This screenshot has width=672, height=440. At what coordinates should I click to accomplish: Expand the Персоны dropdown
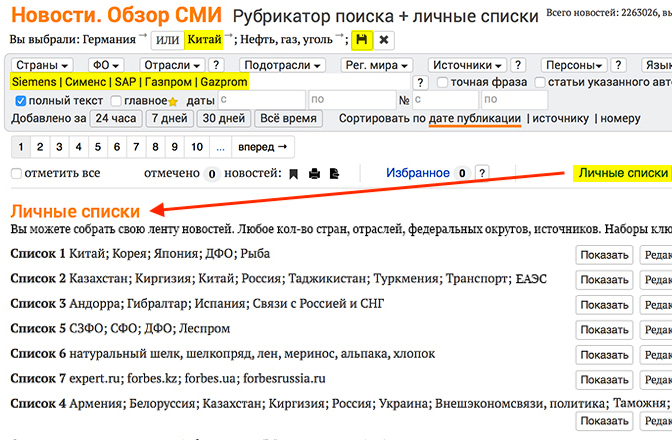click(574, 65)
